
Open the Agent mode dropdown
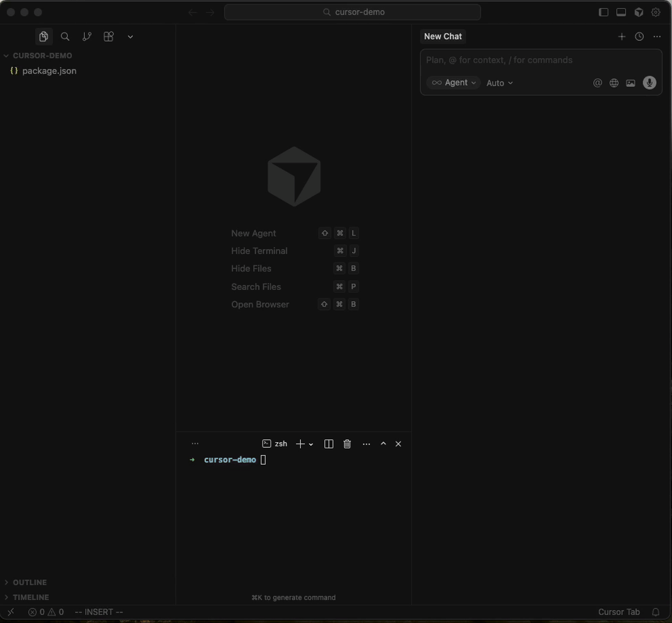point(453,82)
